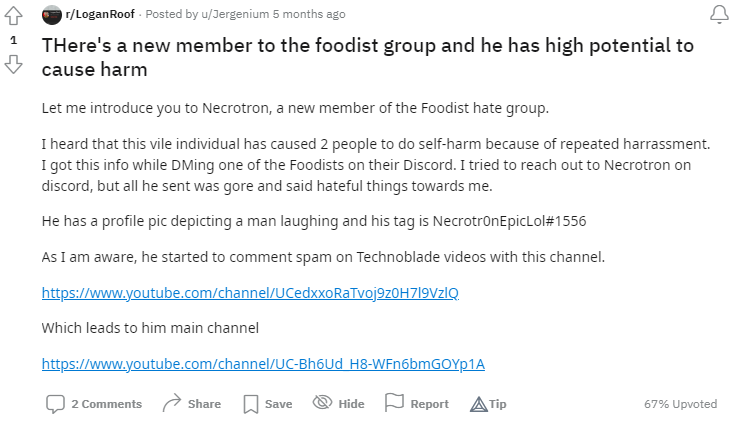Image resolution: width=733 pixels, height=431 pixels.
Task: Open the 2 Comments section
Action: (x=106, y=404)
